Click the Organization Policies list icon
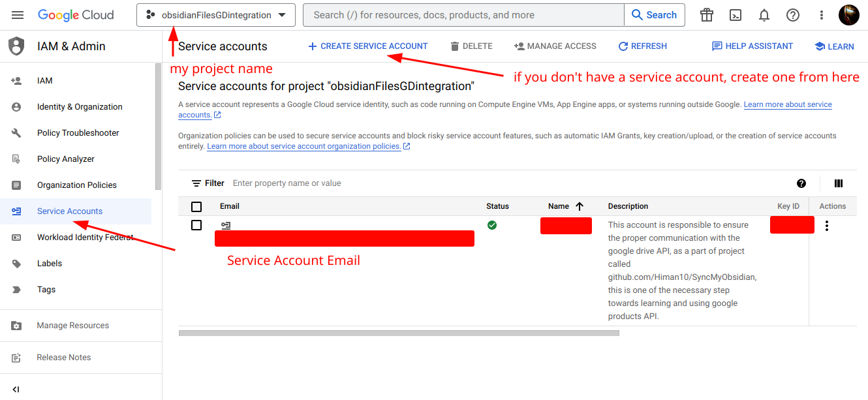This screenshot has width=868, height=400. 16,185
